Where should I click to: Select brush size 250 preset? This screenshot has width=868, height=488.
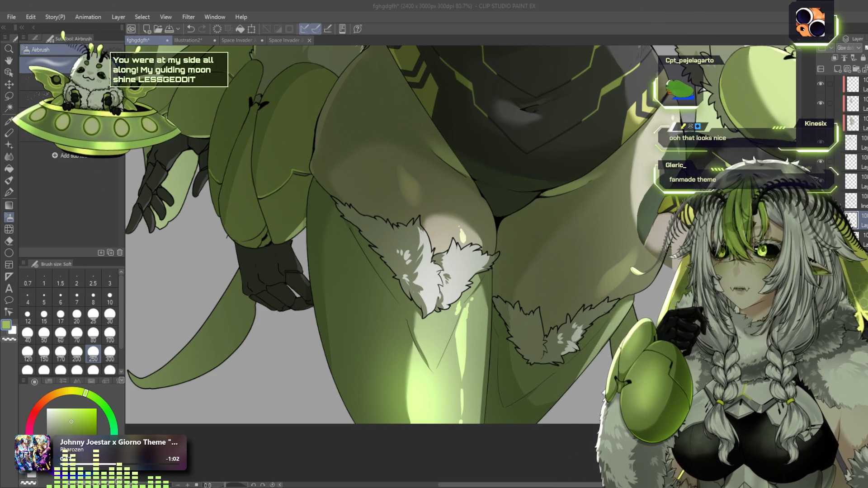pos(93,353)
